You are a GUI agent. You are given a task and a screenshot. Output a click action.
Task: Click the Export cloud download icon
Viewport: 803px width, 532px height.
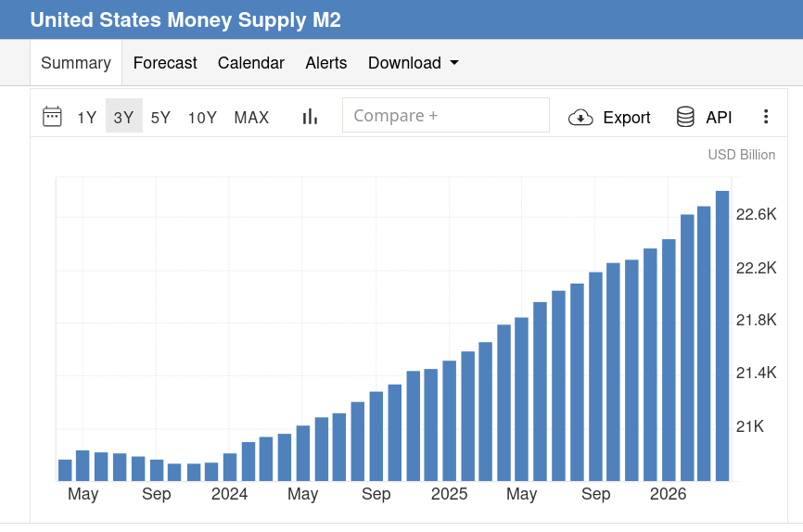point(580,118)
